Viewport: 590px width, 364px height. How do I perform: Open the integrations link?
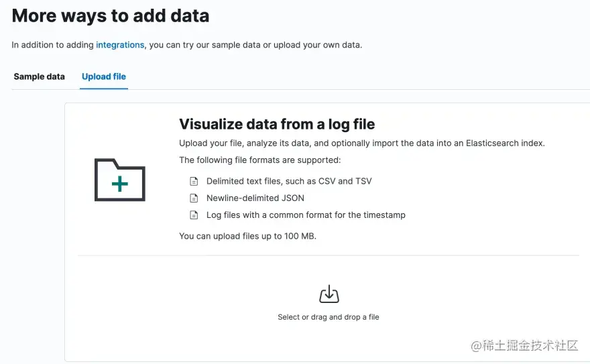pos(120,45)
